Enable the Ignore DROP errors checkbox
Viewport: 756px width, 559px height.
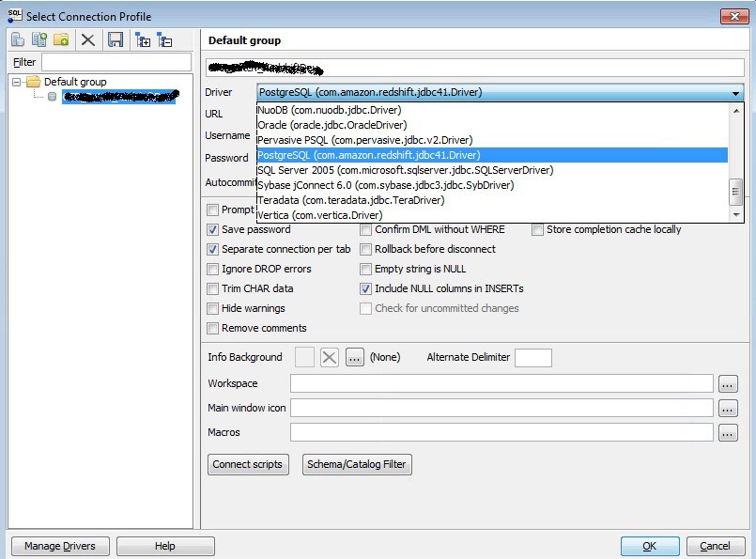click(x=213, y=269)
